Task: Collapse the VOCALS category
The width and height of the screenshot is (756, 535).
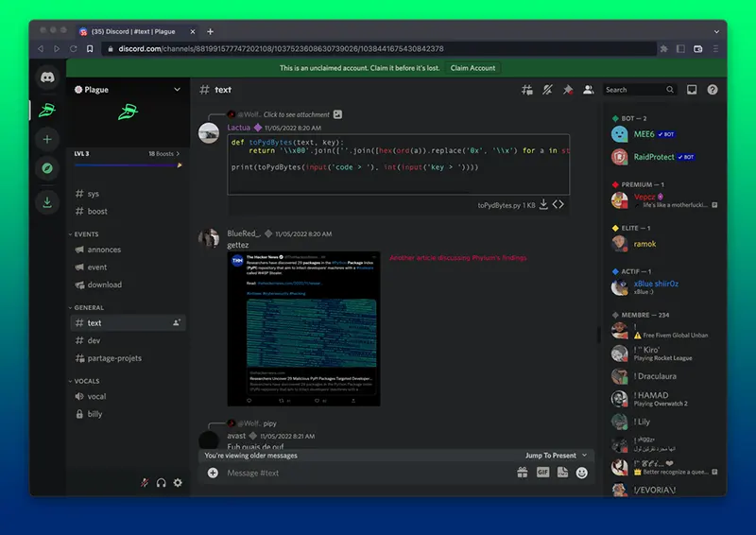Action: tap(84, 381)
